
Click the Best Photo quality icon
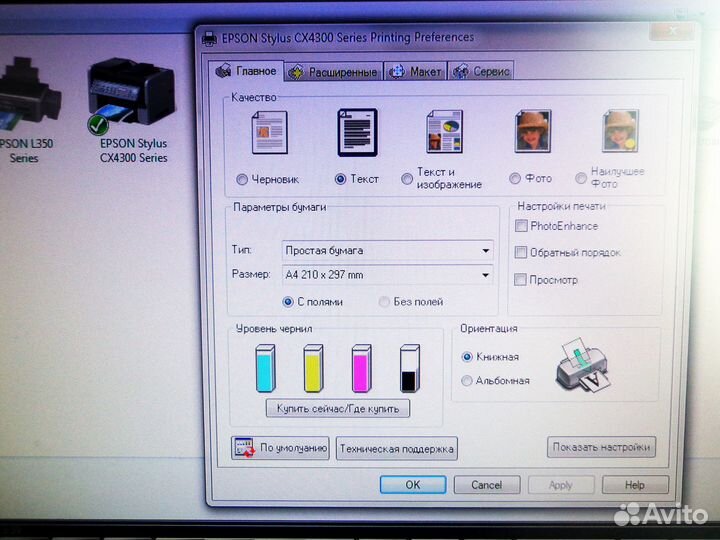tap(620, 131)
